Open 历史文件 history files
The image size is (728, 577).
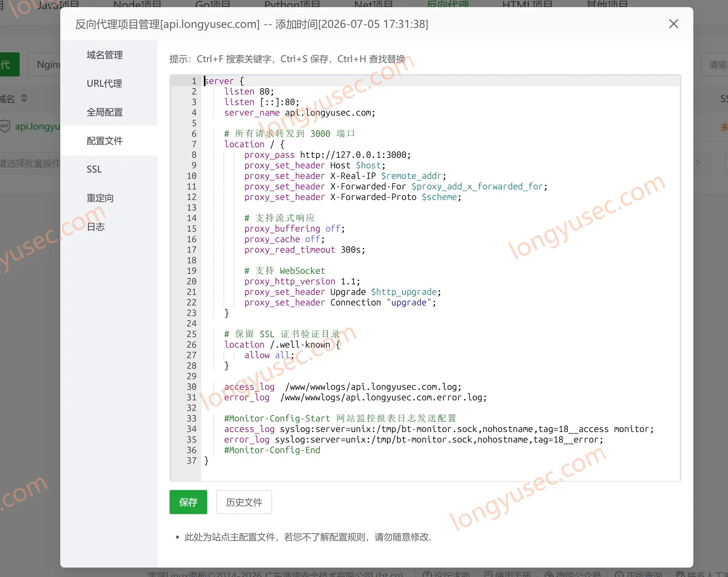(x=244, y=502)
